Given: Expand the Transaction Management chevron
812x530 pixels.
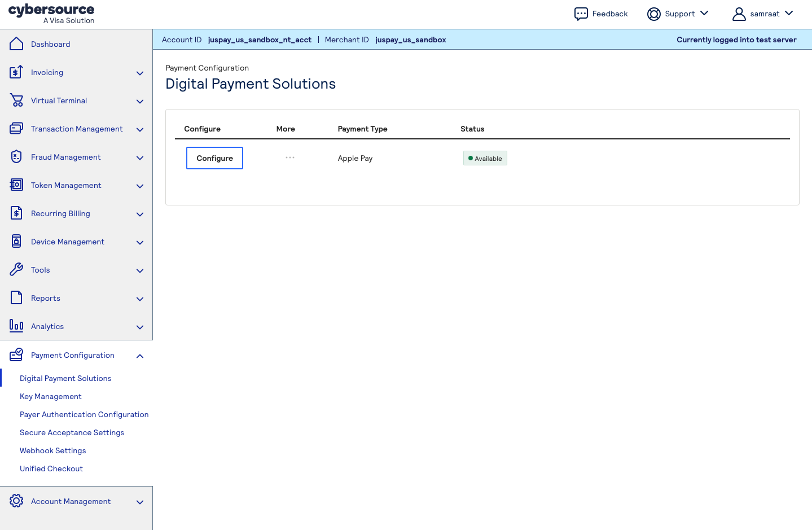Looking at the screenshot, I should (140, 129).
